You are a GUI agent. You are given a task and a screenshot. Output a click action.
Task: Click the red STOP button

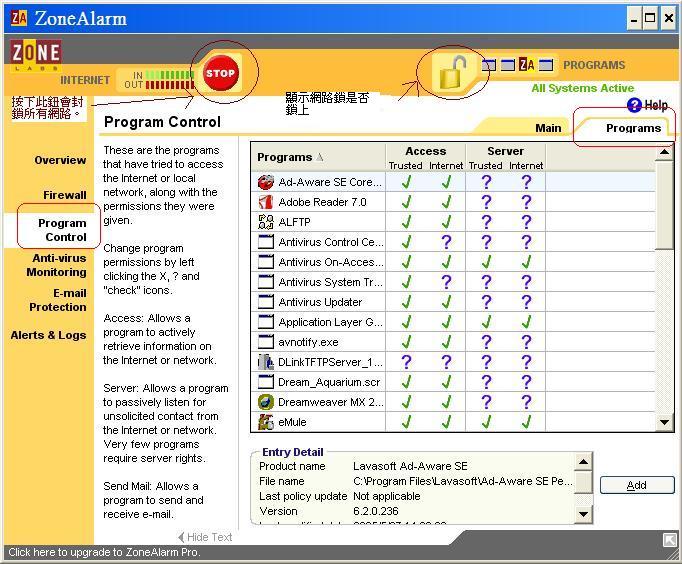221,73
